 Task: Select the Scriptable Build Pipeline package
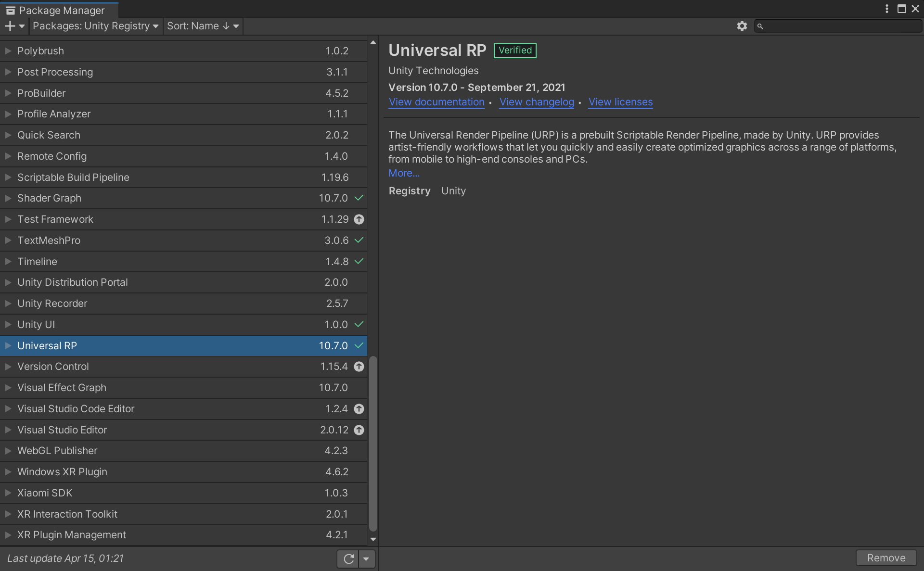point(183,178)
